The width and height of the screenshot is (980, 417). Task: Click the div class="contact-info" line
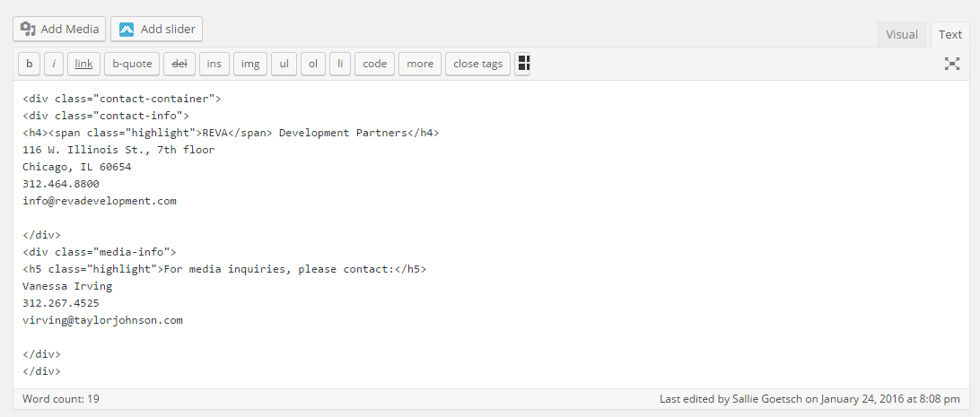[106, 116]
